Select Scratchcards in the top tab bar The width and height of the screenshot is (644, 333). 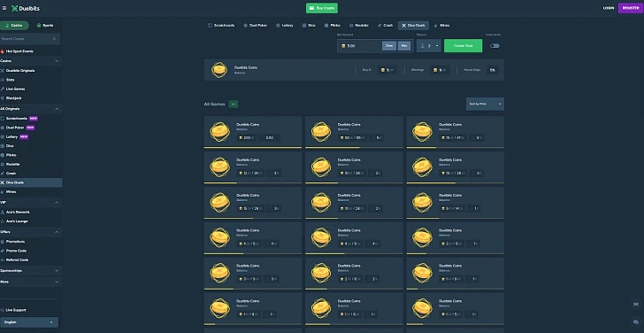click(x=221, y=26)
